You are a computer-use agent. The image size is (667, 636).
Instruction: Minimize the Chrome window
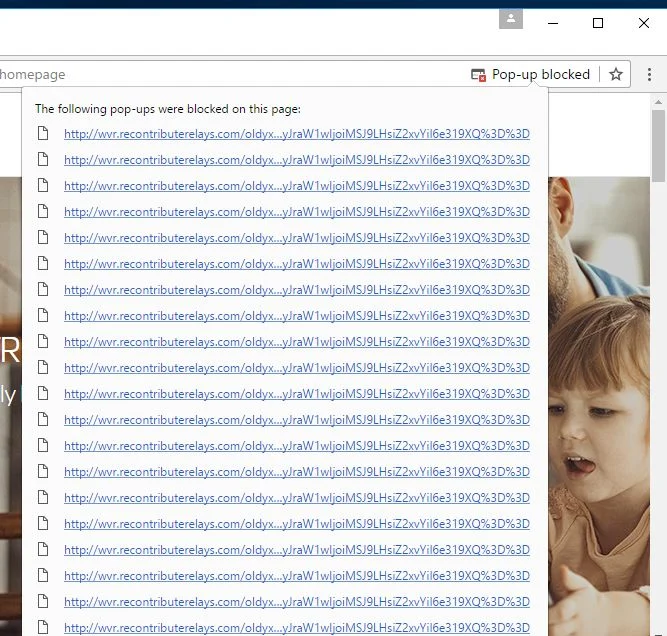553,23
